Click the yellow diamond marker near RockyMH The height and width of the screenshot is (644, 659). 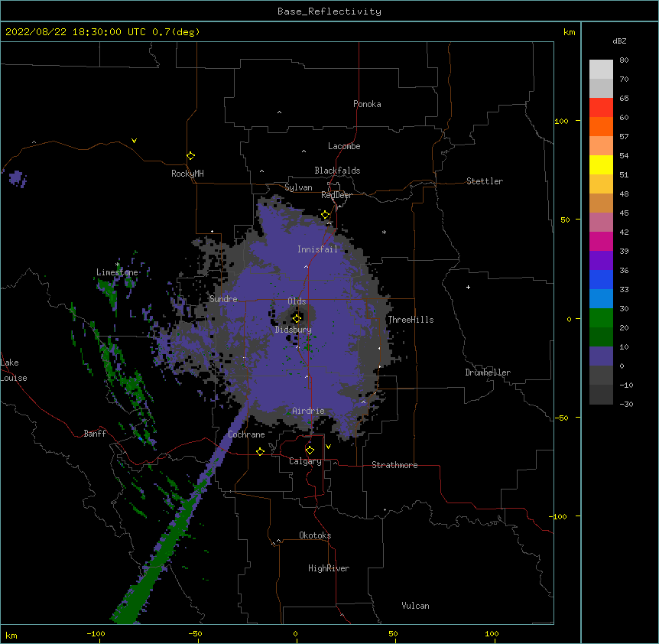191,156
